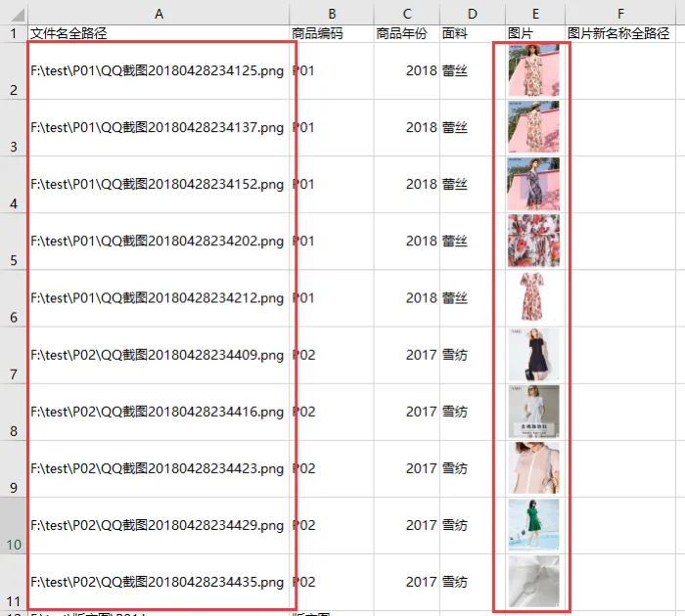Click the 商品年份 header cell
685x616 pixels.
tap(407, 33)
